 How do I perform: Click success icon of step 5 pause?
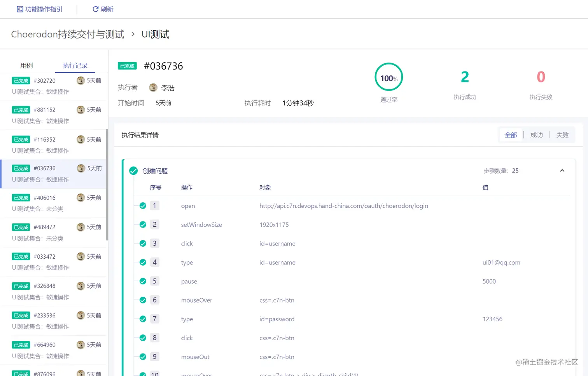click(x=143, y=281)
